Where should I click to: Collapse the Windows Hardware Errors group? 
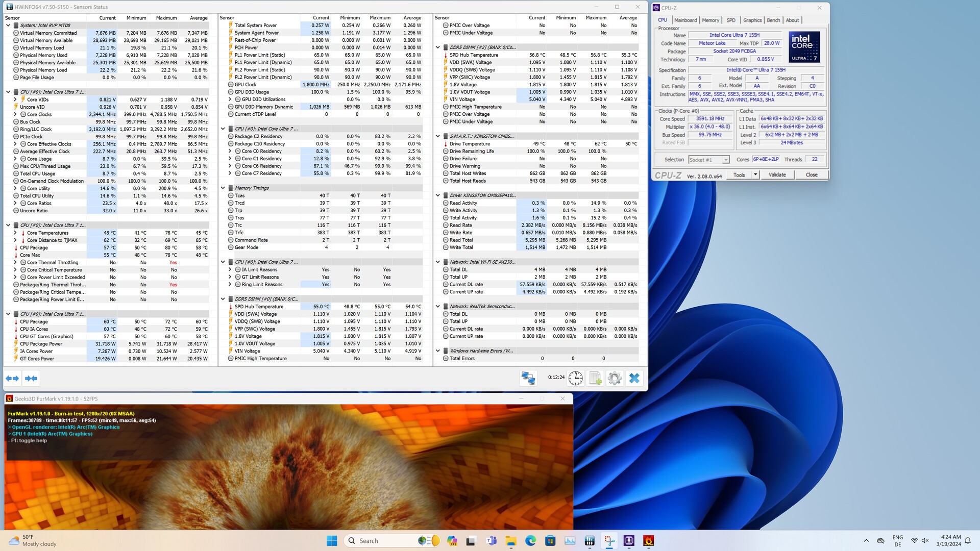438,351
